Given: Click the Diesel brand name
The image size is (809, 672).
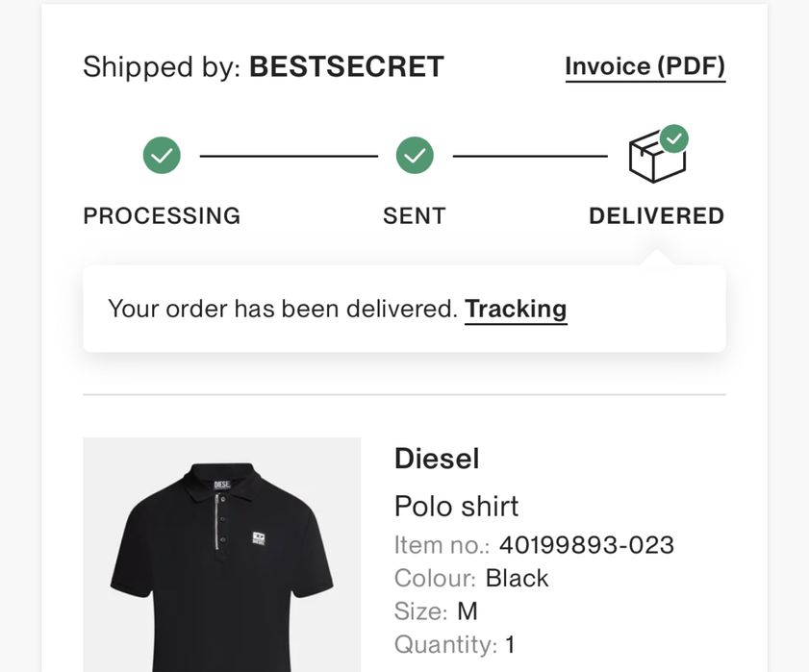Looking at the screenshot, I should click(x=437, y=458).
